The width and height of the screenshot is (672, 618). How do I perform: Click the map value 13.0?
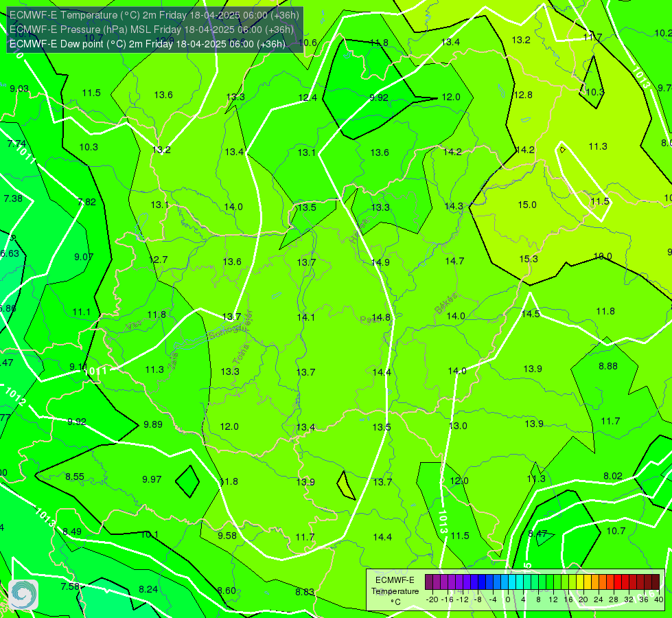[x=458, y=426]
